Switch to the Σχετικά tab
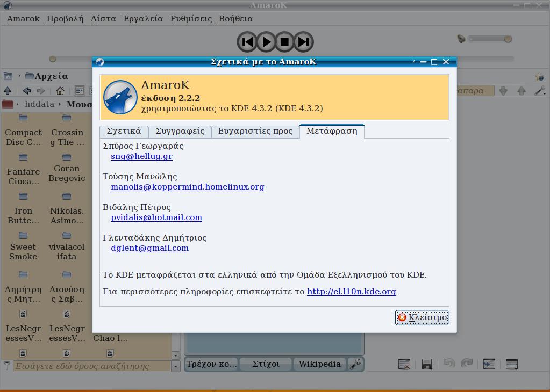 (124, 132)
